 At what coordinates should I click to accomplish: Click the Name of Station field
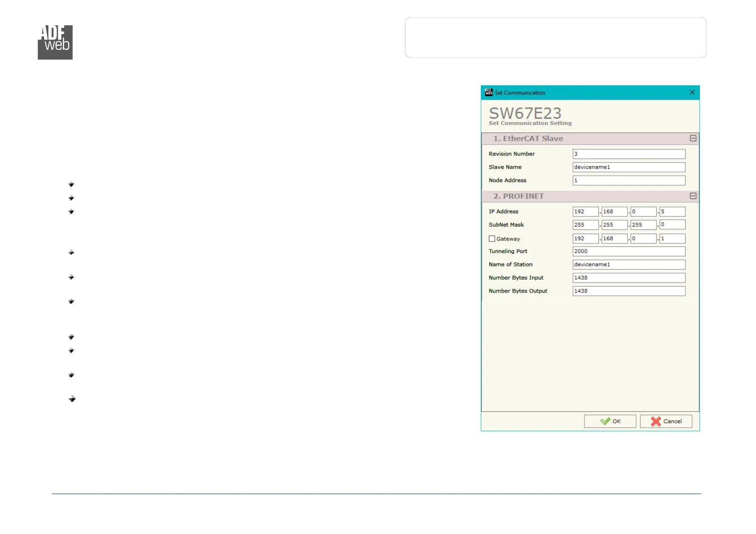pos(629,265)
